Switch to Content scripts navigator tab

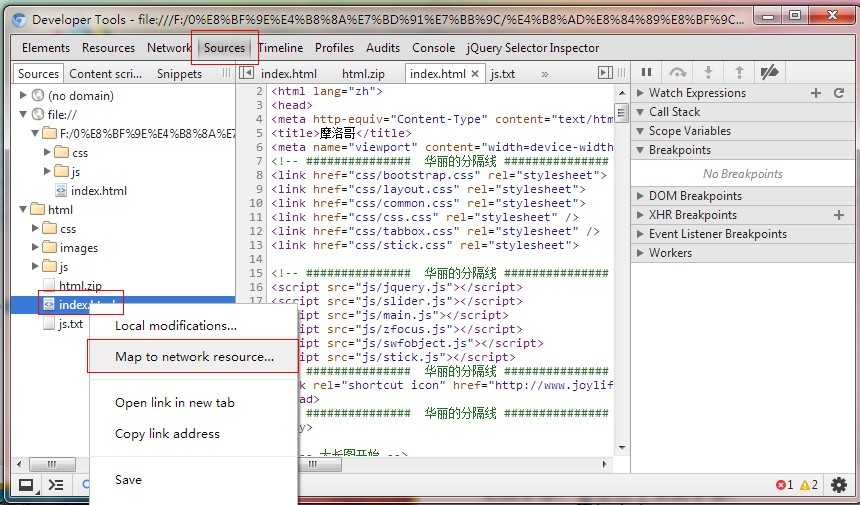coord(105,73)
